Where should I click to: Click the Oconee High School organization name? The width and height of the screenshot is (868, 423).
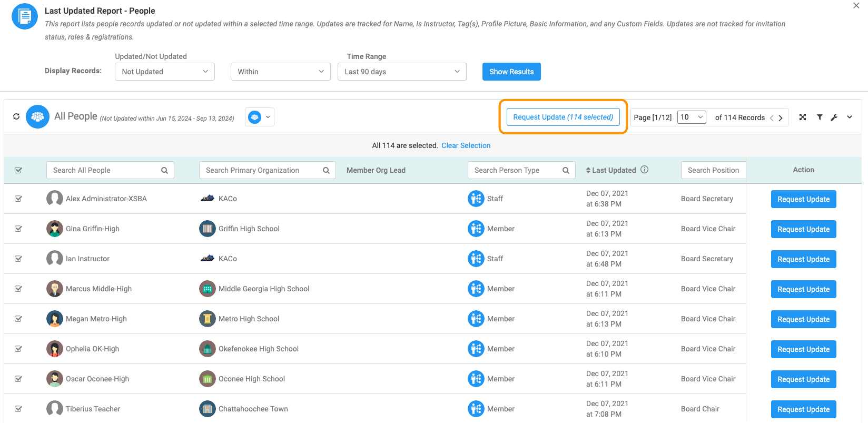coord(252,379)
